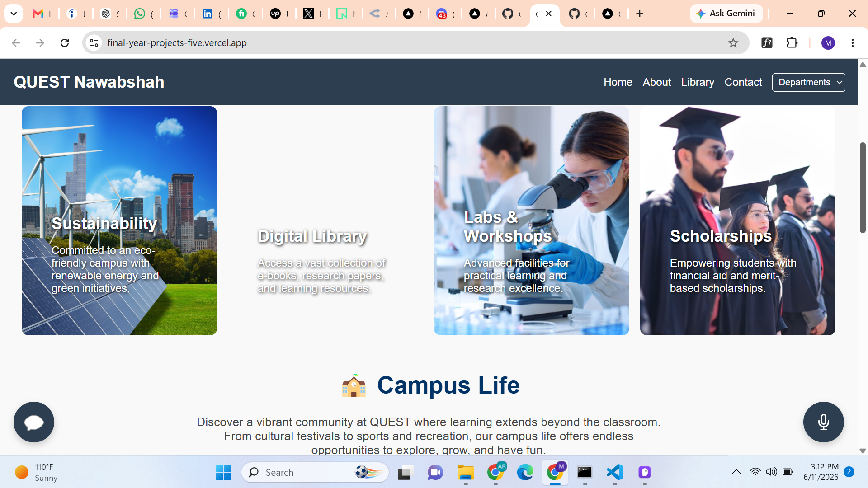Click the taskbar Search box
Image resolution: width=868 pixels, height=488 pixels.
tap(315, 472)
